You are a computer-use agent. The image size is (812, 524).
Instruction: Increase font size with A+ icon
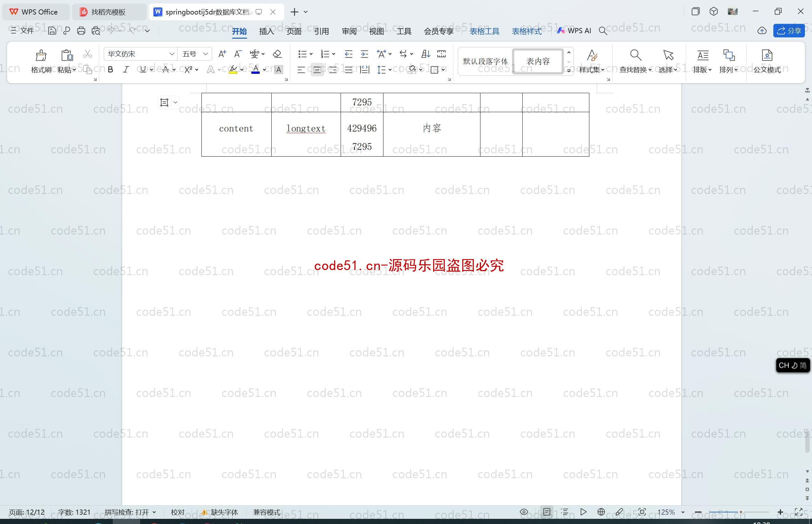[222, 54]
